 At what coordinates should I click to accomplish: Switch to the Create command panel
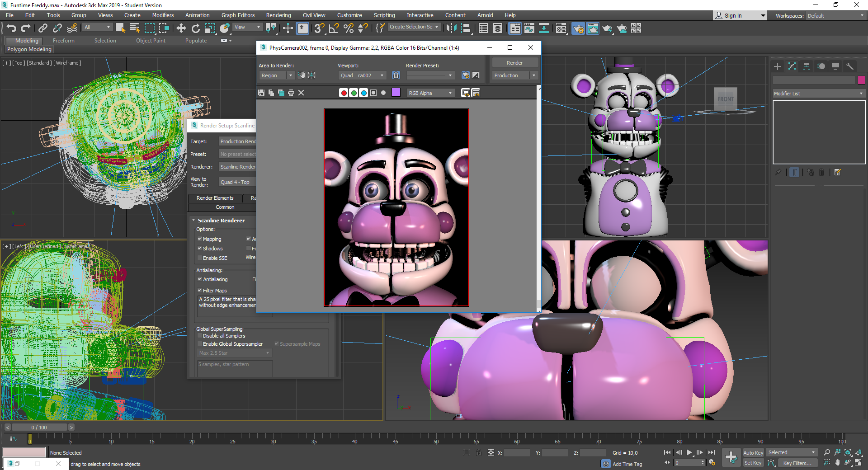(x=778, y=66)
